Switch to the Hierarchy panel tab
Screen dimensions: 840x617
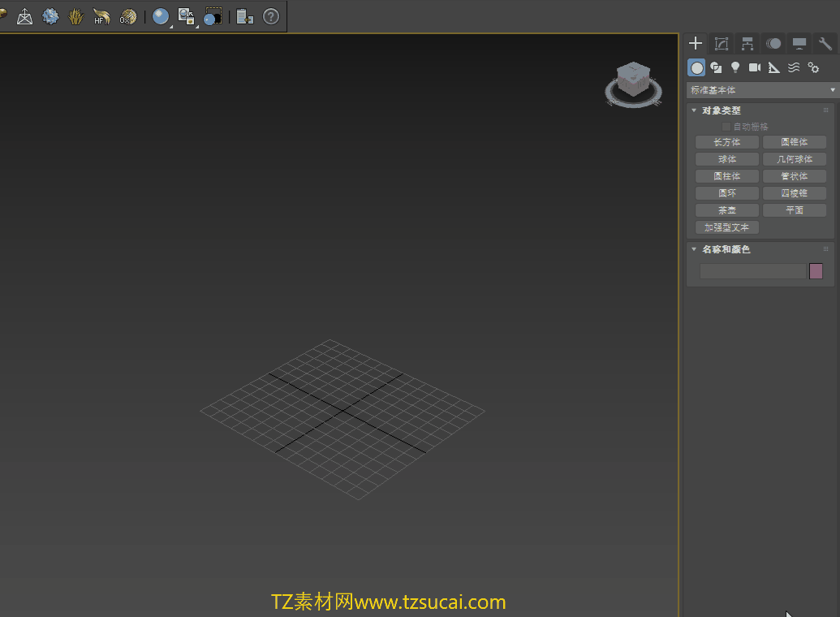(x=747, y=43)
